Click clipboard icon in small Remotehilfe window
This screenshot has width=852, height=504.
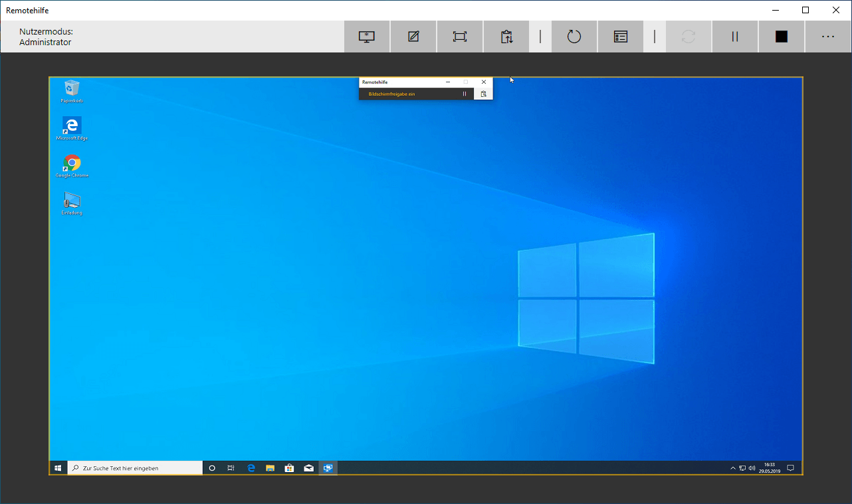pyautogui.click(x=484, y=94)
